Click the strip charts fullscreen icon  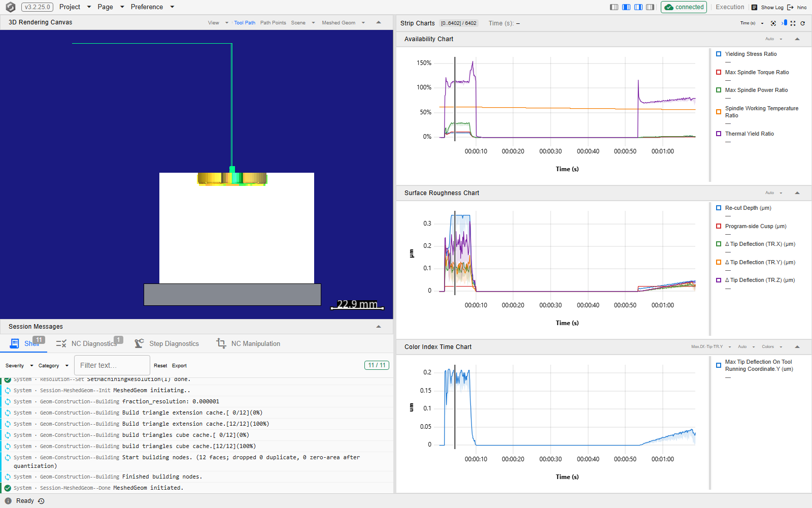(793, 23)
